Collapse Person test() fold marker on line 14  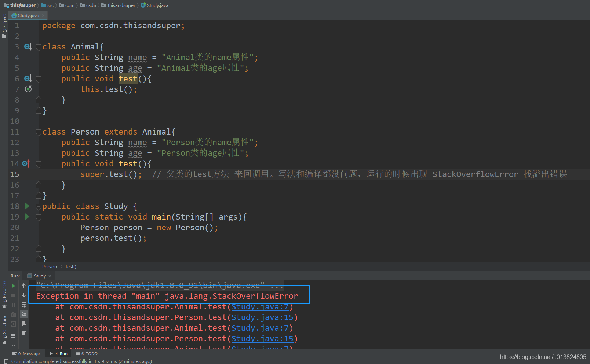pos(39,164)
